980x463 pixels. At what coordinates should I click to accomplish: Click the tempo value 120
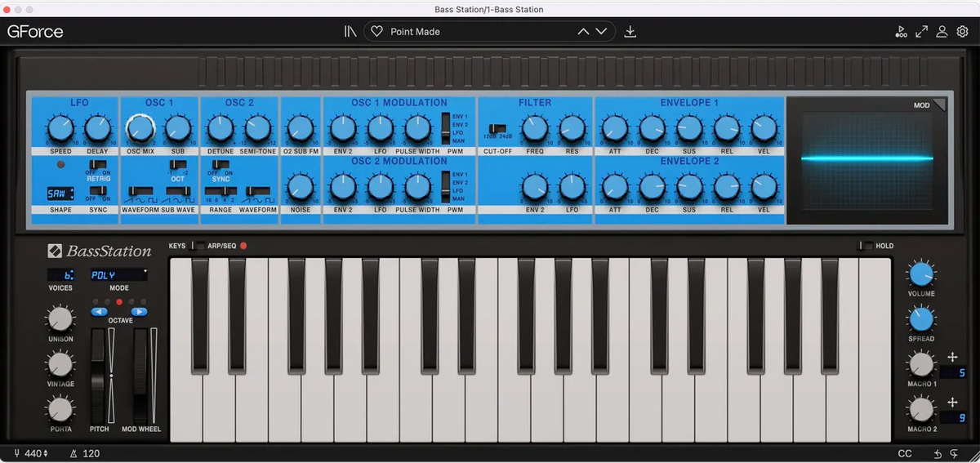point(91,453)
